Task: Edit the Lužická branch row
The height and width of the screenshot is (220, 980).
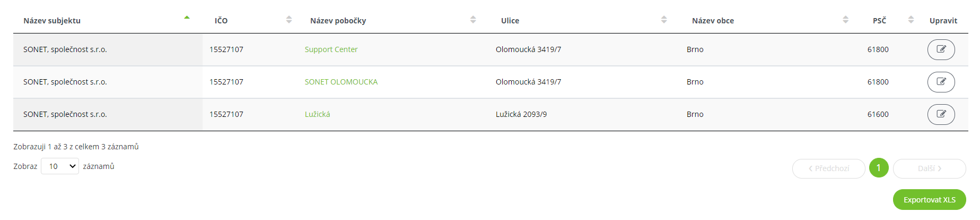Action: [941, 114]
